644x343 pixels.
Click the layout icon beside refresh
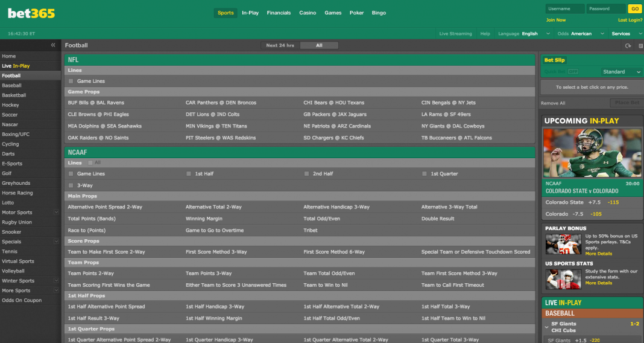coord(640,46)
